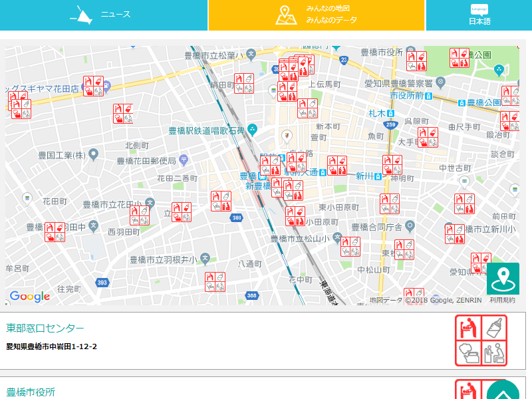This screenshot has height=399, width=532.
Task: Open the 日本語 language selector
Action: click(x=479, y=15)
